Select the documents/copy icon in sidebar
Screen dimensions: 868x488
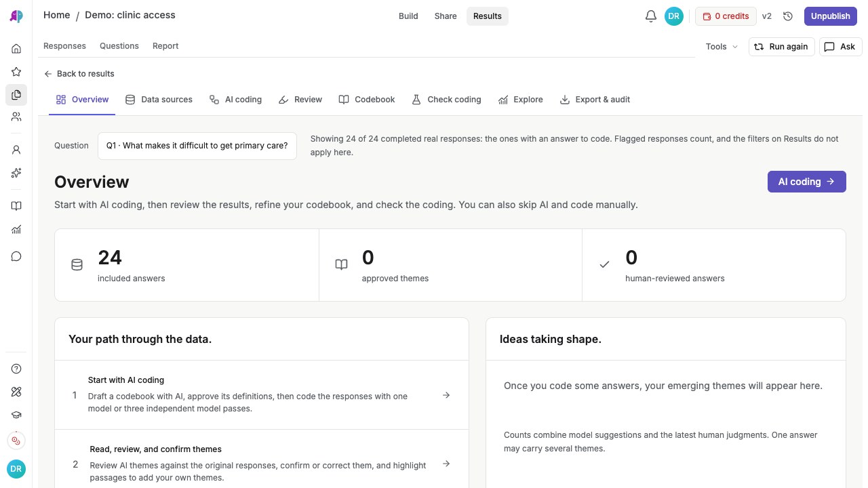(16, 95)
